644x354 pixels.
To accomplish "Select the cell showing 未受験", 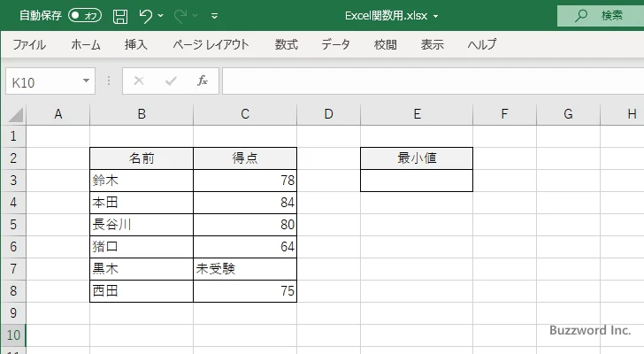I will tap(245, 269).
